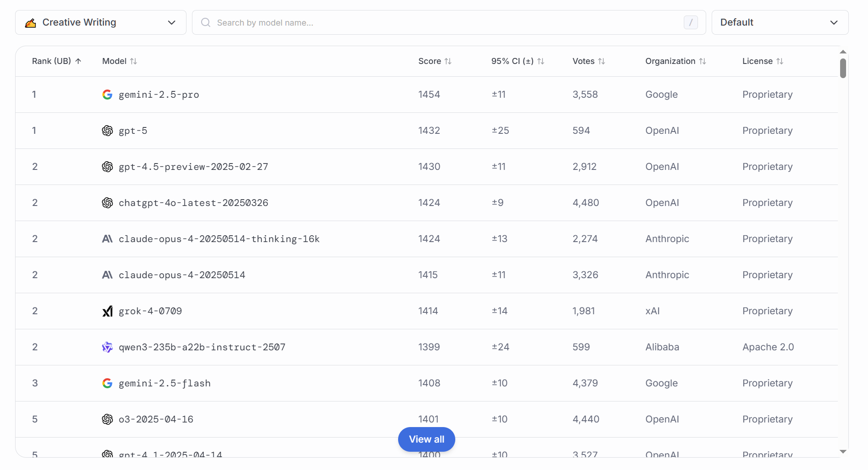Click the xAI logo beside grok-4-0709
The height and width of the screenshot is (470, 868).
(107, 311)
